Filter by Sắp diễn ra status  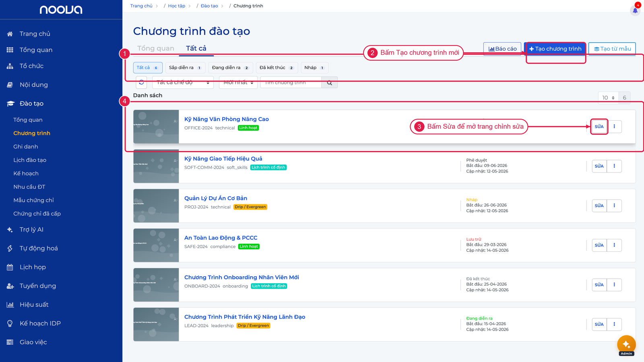click(185, 68)
